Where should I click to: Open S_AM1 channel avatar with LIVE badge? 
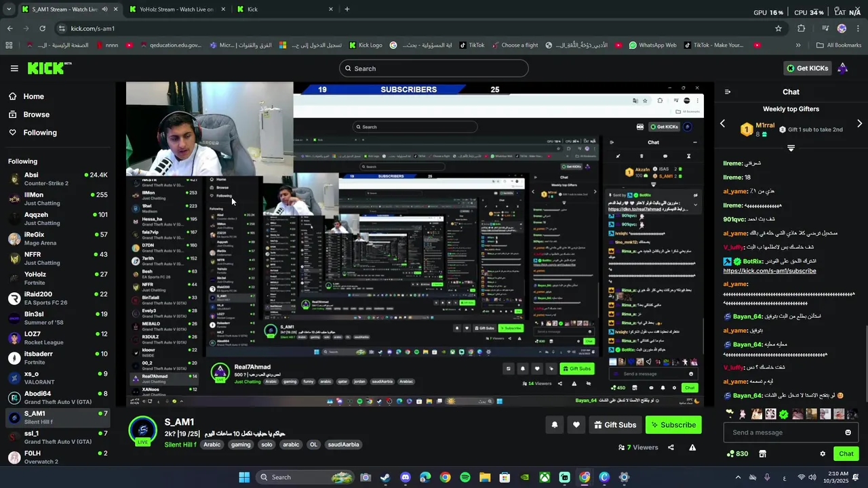142,431
